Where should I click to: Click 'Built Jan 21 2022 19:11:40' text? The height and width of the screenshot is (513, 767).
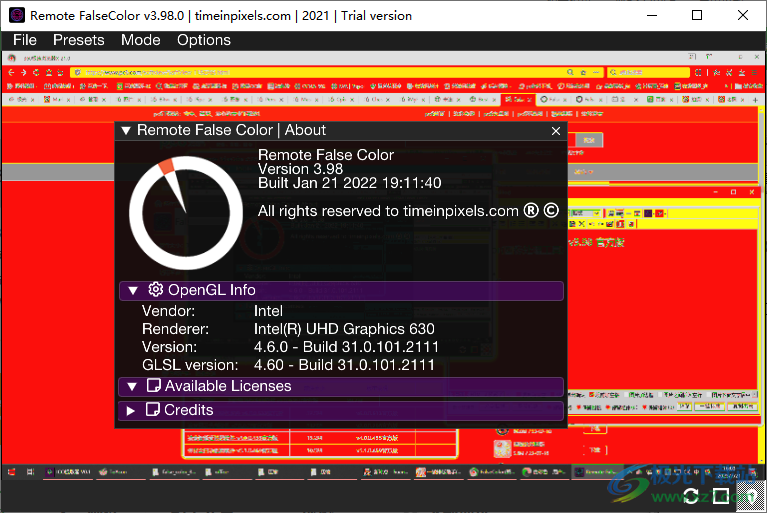point(349,183)
